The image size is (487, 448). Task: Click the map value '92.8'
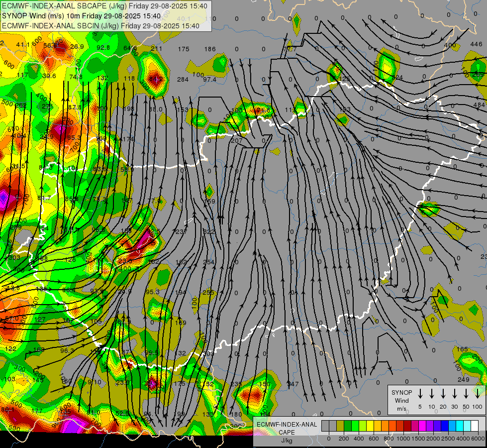(103, 48)
